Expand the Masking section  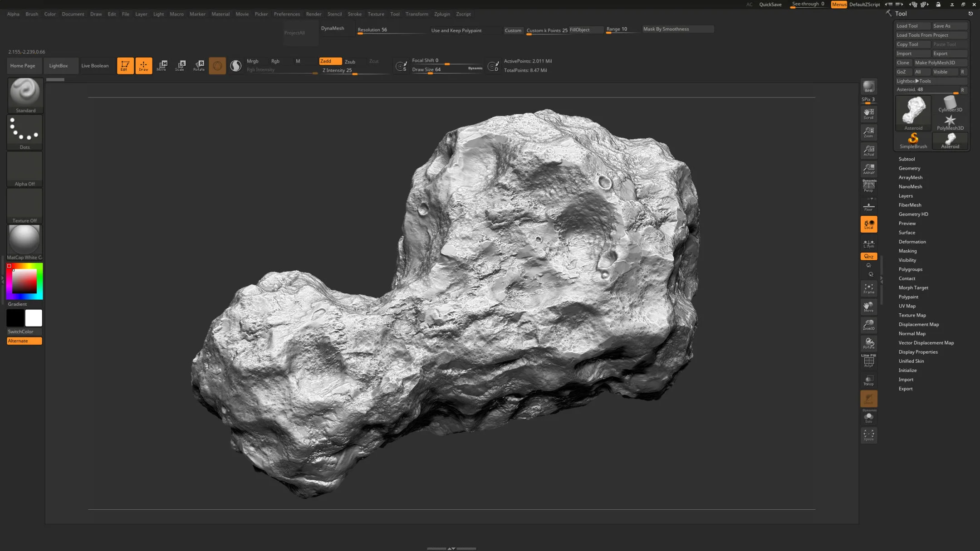click(x=907, y=251)
